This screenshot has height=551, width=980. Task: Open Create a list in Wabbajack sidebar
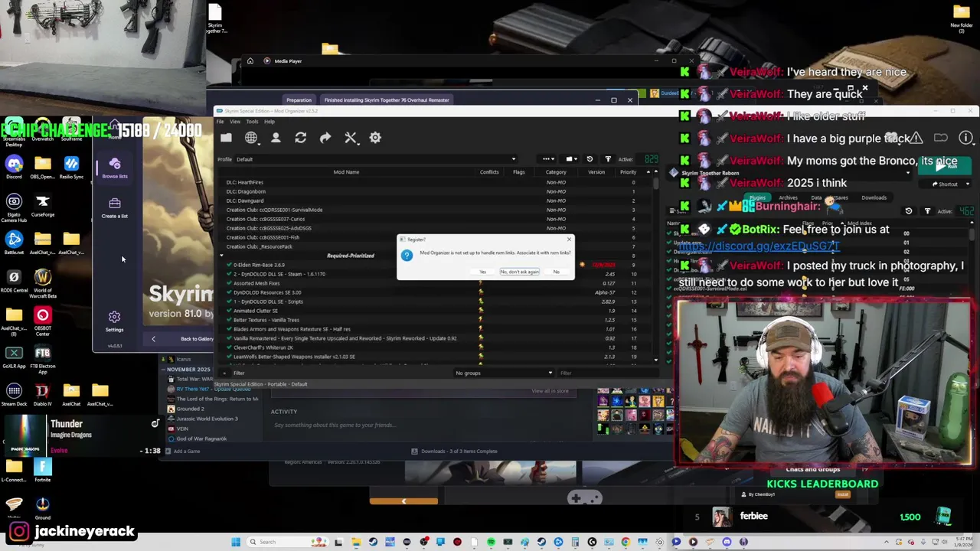click(x=115, y=207)
